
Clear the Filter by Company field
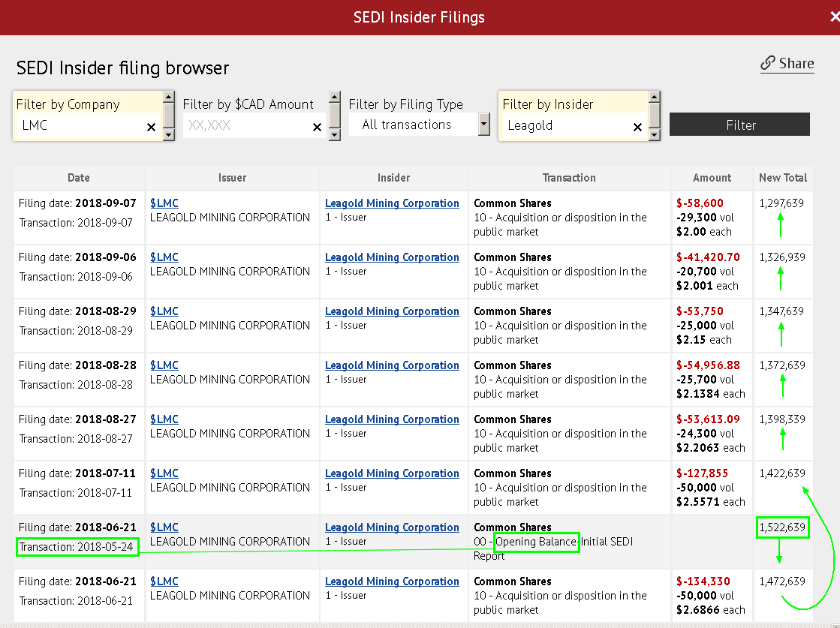pos(151,127)
